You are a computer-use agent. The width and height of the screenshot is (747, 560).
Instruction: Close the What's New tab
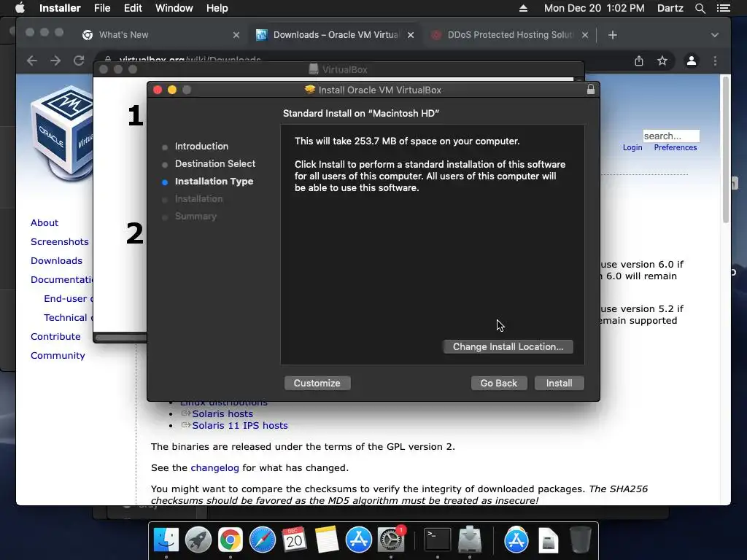(236, 35)
